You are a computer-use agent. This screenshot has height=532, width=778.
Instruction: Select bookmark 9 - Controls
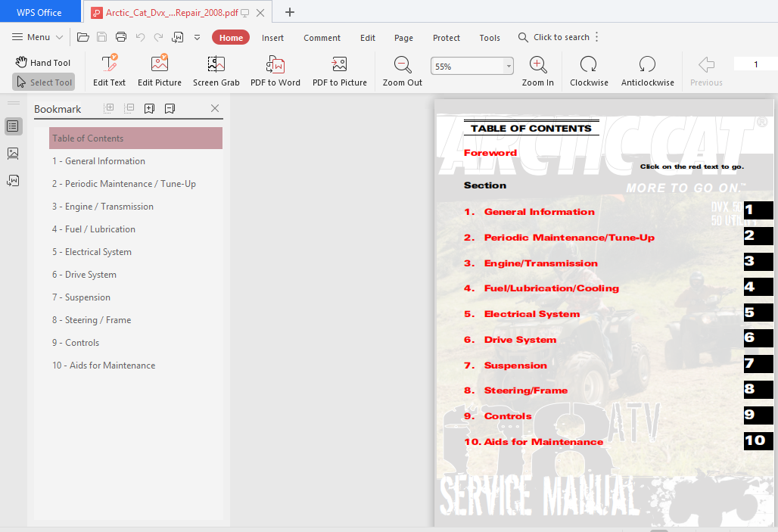click(76, 343)
